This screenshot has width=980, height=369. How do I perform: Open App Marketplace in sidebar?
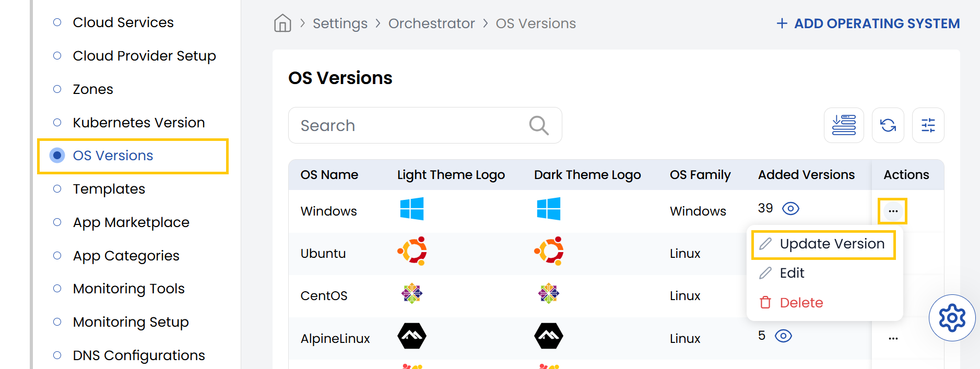[x=131, y=222]
